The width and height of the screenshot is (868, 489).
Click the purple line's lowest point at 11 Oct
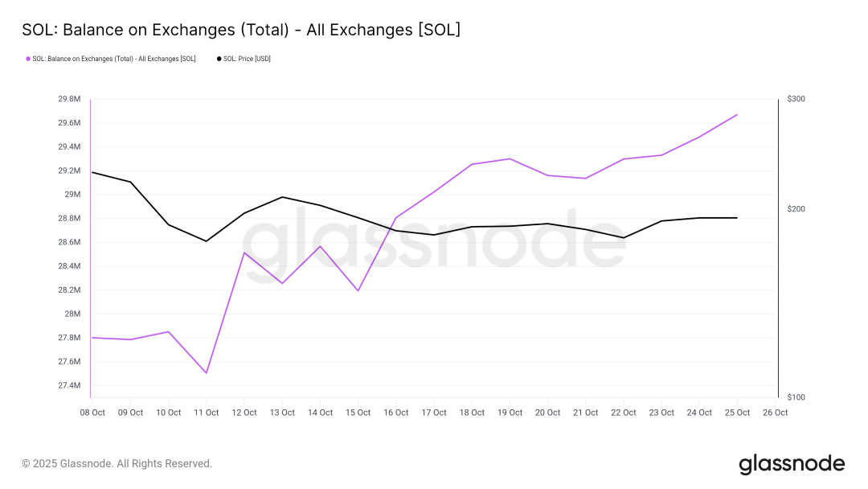pyautogui.click(x=207, y=372)
